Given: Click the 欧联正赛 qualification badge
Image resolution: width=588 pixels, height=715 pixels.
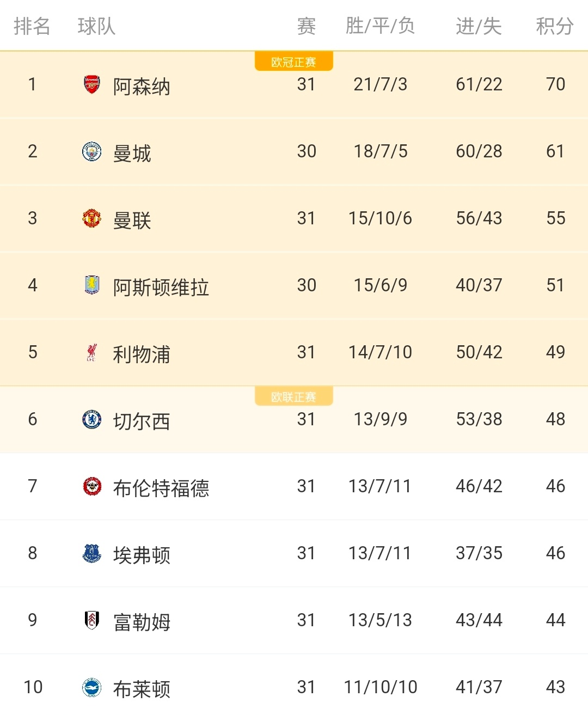Looking at the screenshot, I should 294,396.
